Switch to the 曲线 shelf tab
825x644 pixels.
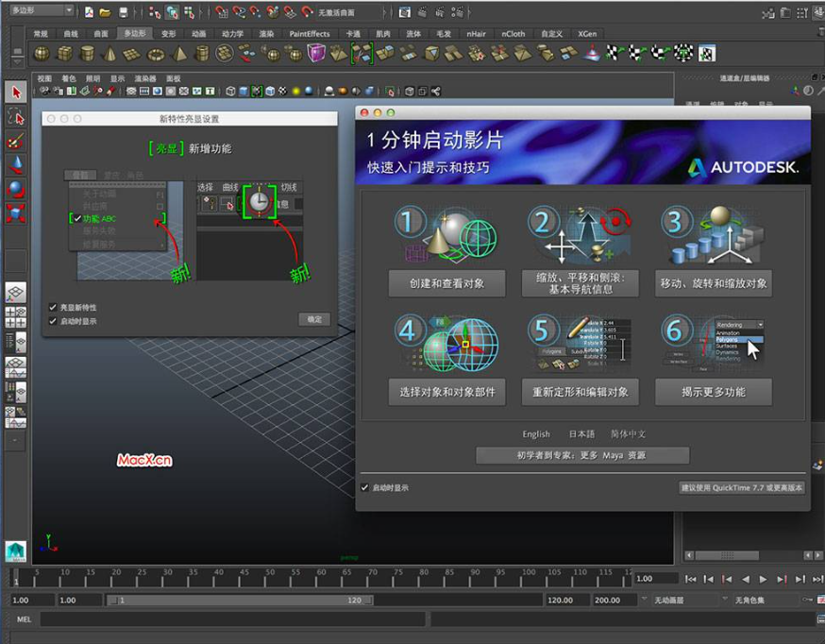click(71, 34)
